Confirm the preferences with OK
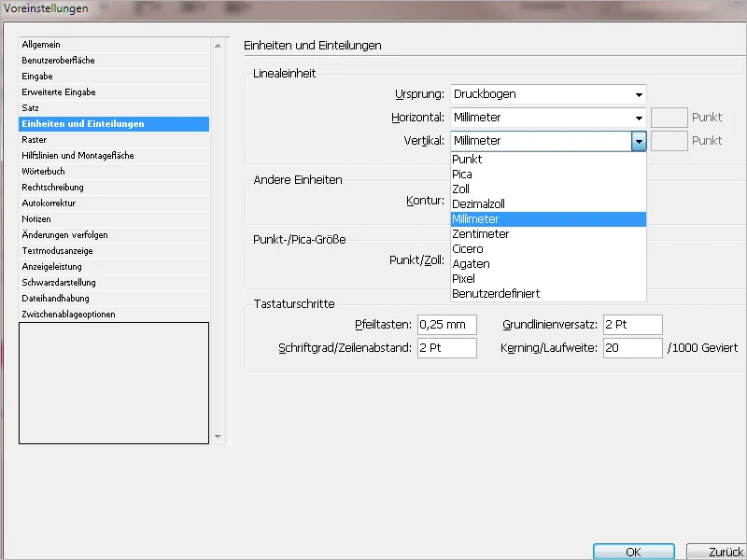This screenshot has height=560, width=747. (x=633, y=551)
